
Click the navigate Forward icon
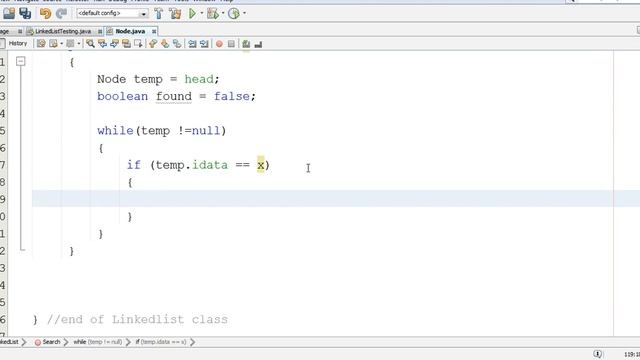click(x=70, y=44)
